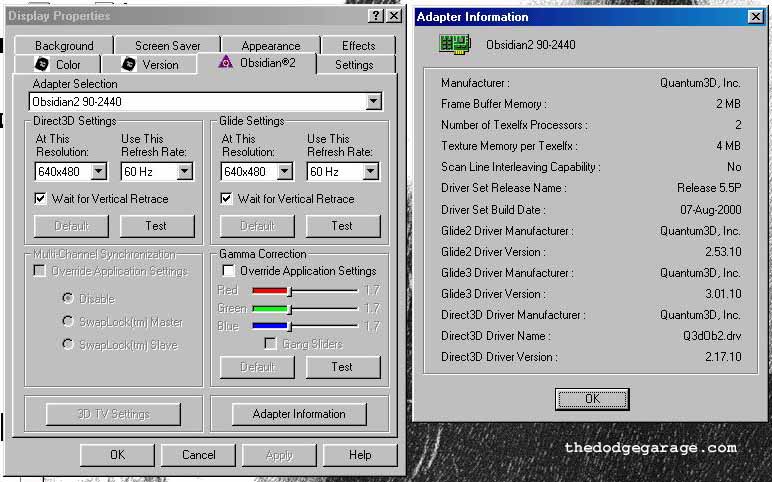Click the Green gamma slider handle
The image size is (772, 482).
(x=290, y=309)
